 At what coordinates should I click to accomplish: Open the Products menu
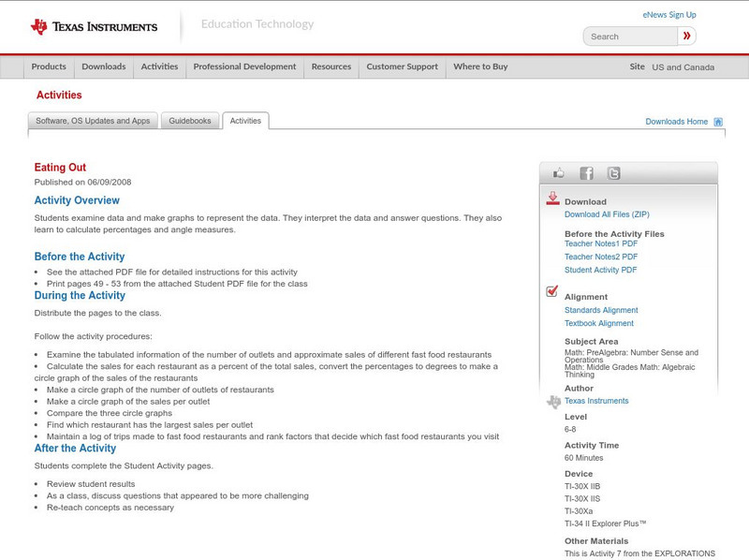coord(49,66)
